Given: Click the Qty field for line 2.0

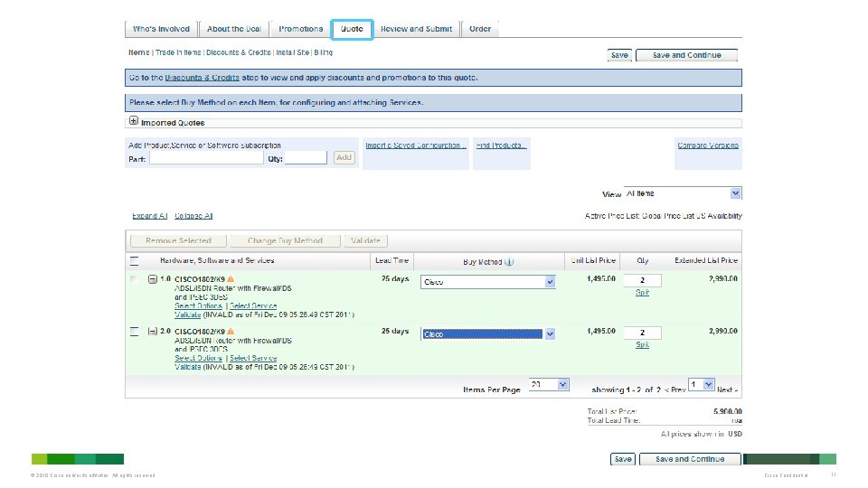Looking at the screenshot, I should (642, 333).
